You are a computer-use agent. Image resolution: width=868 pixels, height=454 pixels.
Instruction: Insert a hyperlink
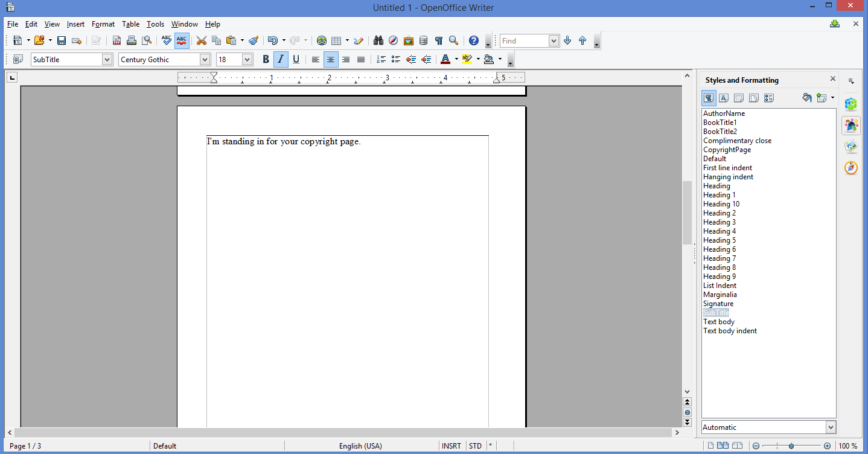(322, 40)
